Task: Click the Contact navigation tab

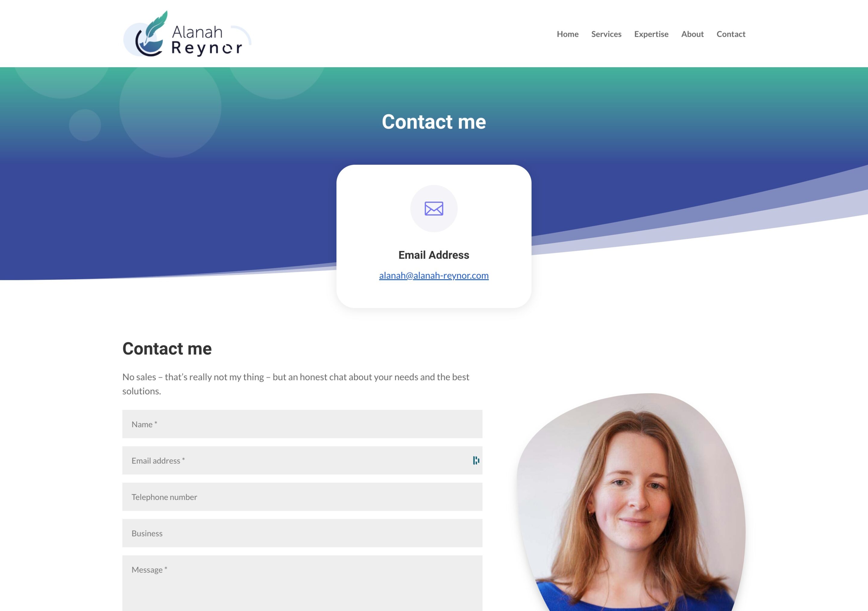Action: point(730,34)
